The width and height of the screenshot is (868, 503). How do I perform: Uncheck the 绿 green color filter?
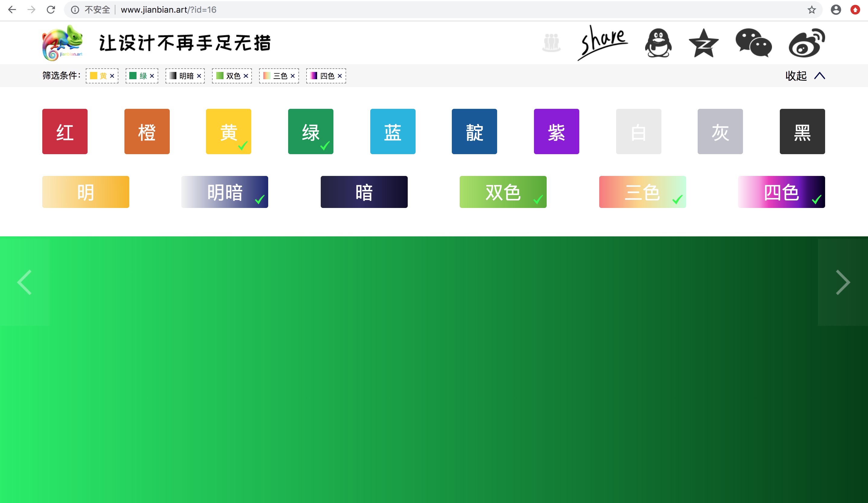(x=310, y=131)
